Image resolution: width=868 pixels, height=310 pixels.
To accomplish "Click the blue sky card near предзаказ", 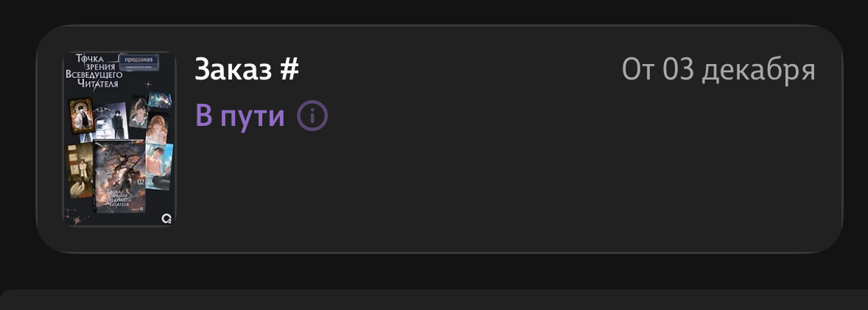I will coord(160,100).
